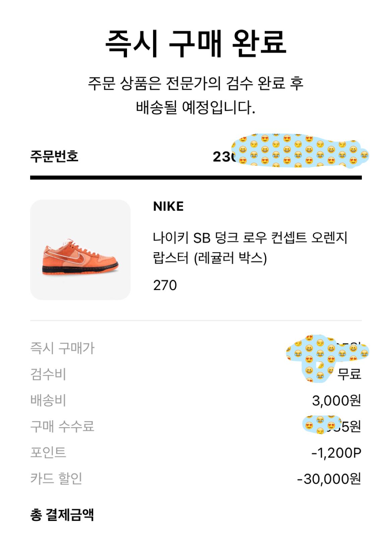This screenshot has width=392, height=536.
Task: Tap the 무료 inspection fee value
Action: [x=349, y=374]
